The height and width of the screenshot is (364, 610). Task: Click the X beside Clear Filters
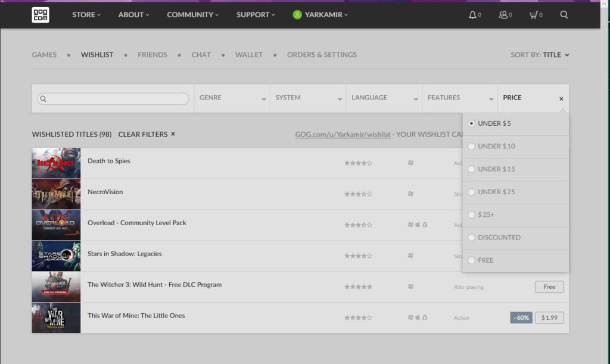(173, 134)
